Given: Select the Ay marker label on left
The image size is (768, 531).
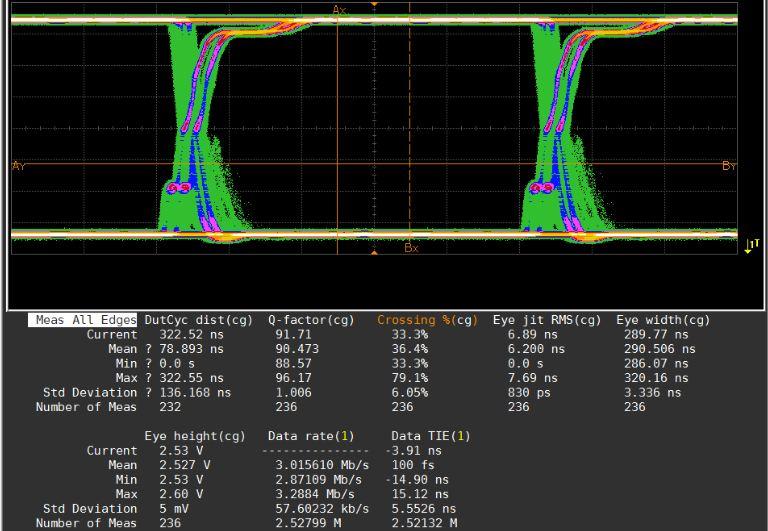Looking at the screenshot, I should click(x=18, y=166).
